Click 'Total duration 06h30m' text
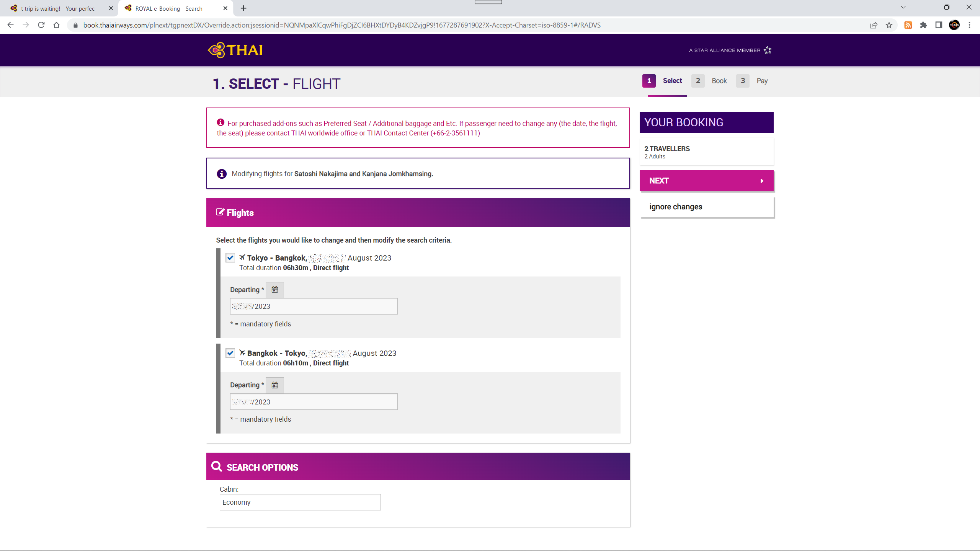 [274, 268]
